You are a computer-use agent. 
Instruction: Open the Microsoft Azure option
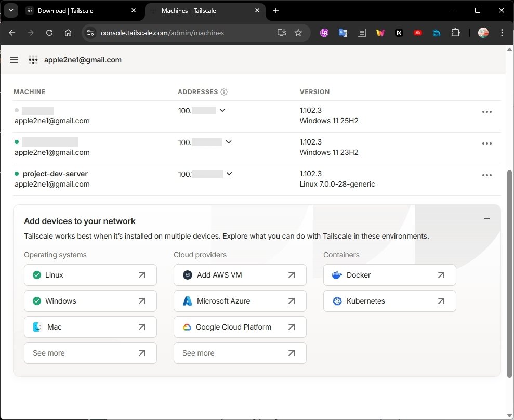240,301
